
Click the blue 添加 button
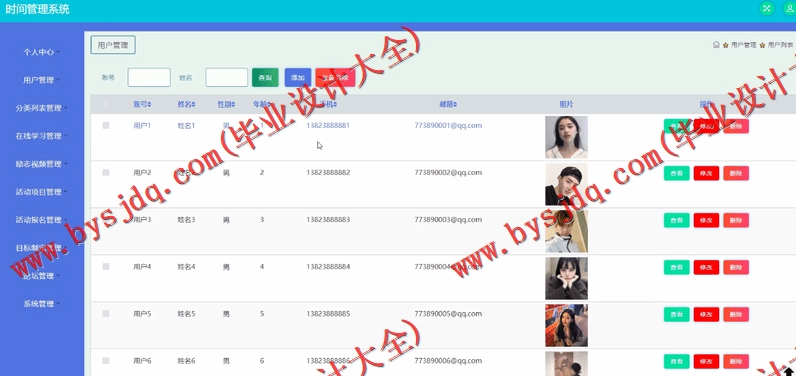[297, 78]
